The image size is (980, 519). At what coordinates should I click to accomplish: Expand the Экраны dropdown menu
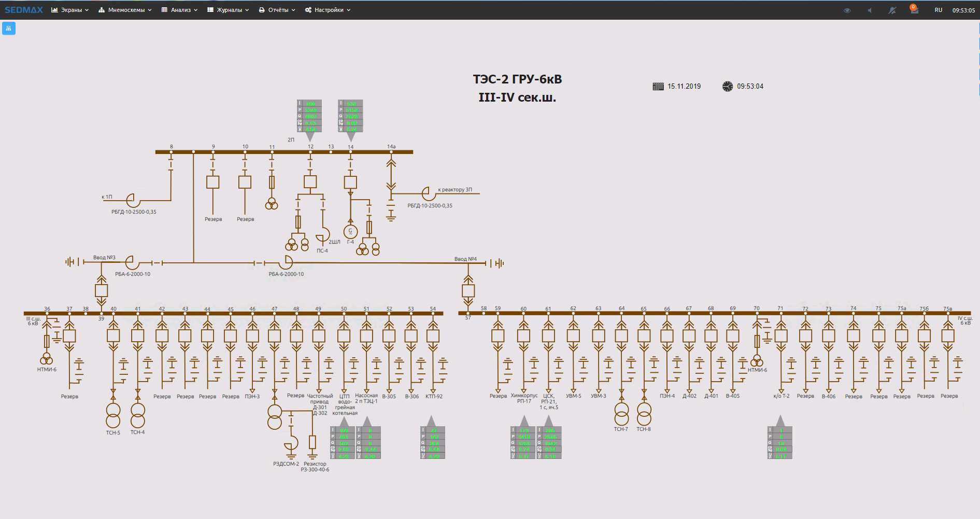point(70,10)
